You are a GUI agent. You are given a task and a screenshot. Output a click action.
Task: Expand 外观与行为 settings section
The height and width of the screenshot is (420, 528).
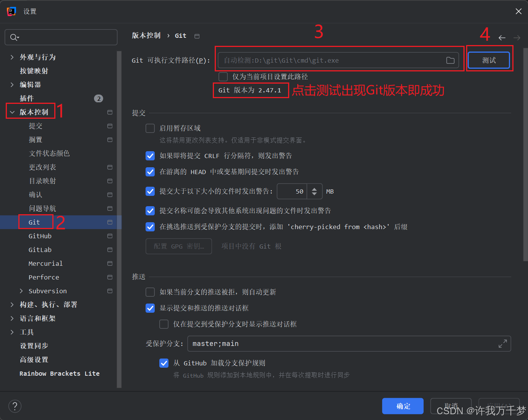12,57
